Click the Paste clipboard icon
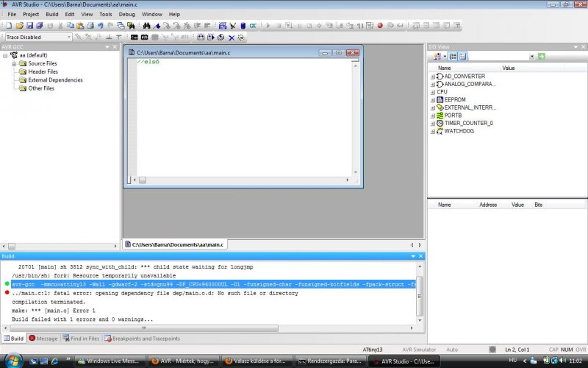588x368 pixels. 80,26
